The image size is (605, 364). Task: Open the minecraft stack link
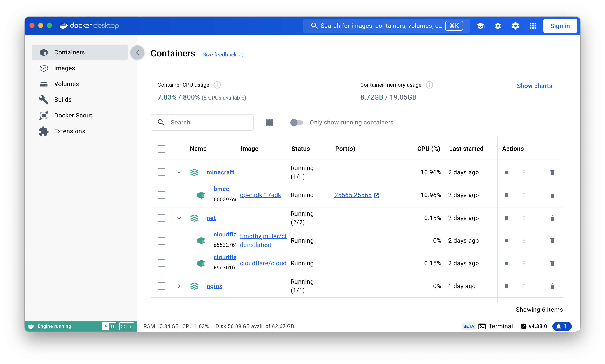click(x=220, y=172)
